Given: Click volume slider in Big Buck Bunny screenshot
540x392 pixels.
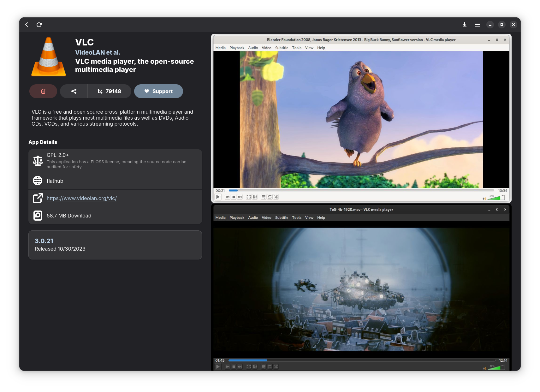Looking at the screenshot, I should tap(496, 198).
